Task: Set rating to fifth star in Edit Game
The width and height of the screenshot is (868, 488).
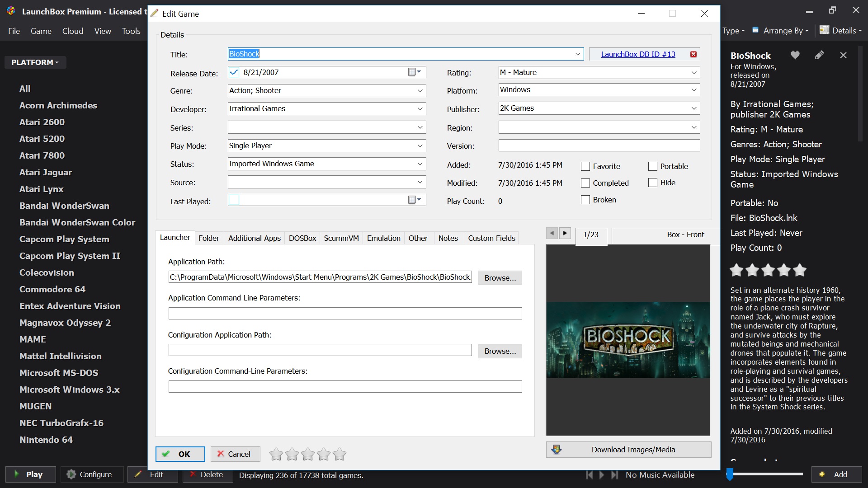Action: 340,454
